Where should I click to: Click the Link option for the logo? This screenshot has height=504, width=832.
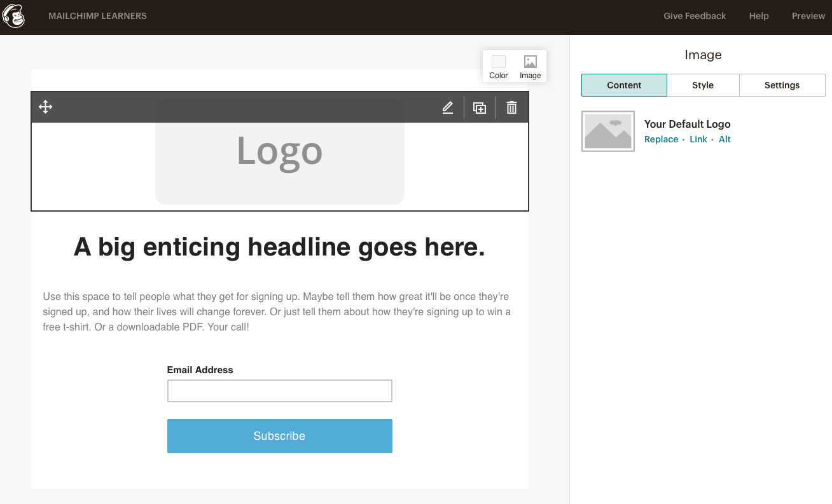698,139
